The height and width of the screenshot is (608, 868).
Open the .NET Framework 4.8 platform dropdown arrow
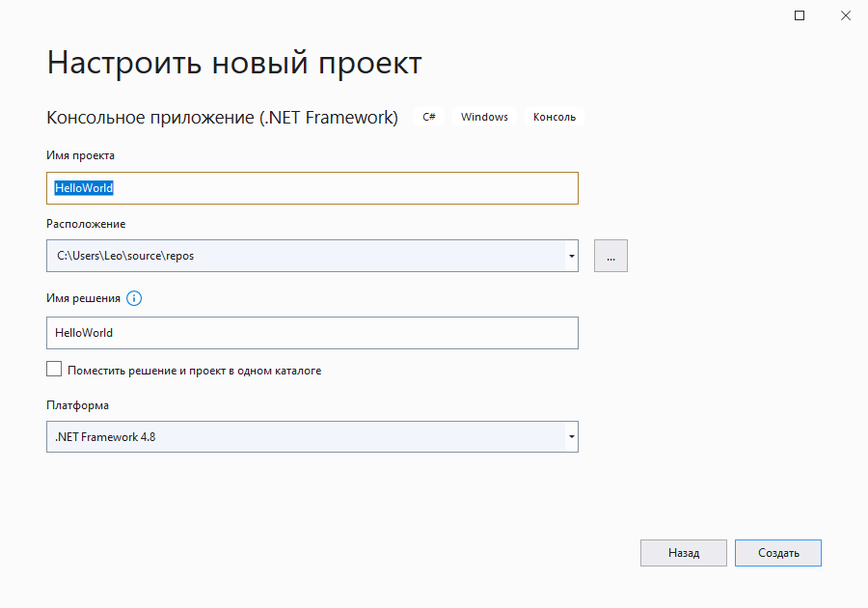571,437
